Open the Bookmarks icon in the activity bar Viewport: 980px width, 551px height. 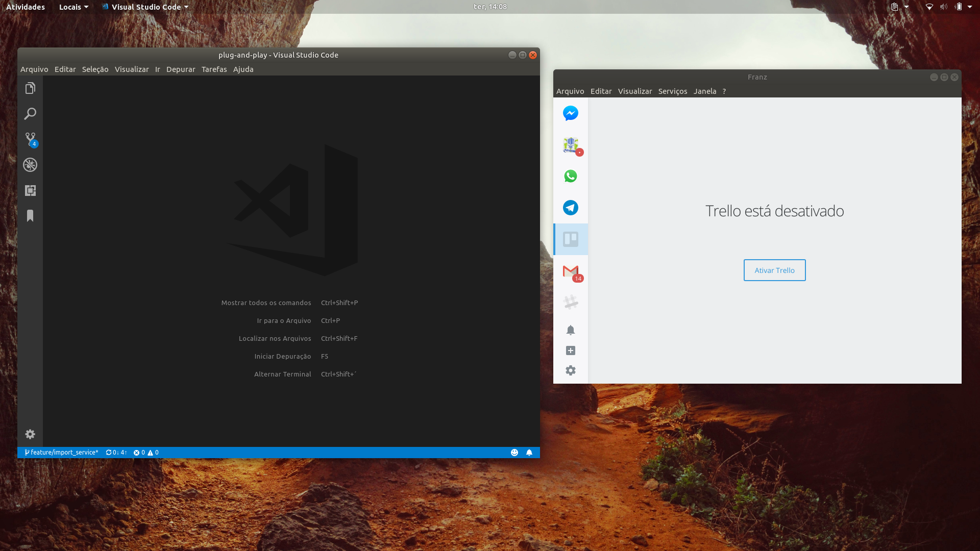[30, 216]
